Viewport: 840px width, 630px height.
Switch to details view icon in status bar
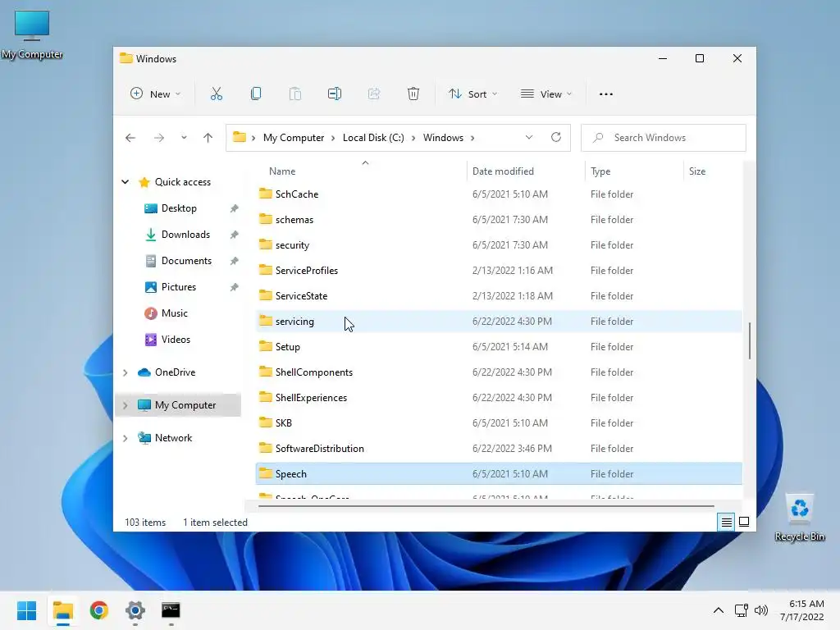pyautogui.click(x=727, y=522)
